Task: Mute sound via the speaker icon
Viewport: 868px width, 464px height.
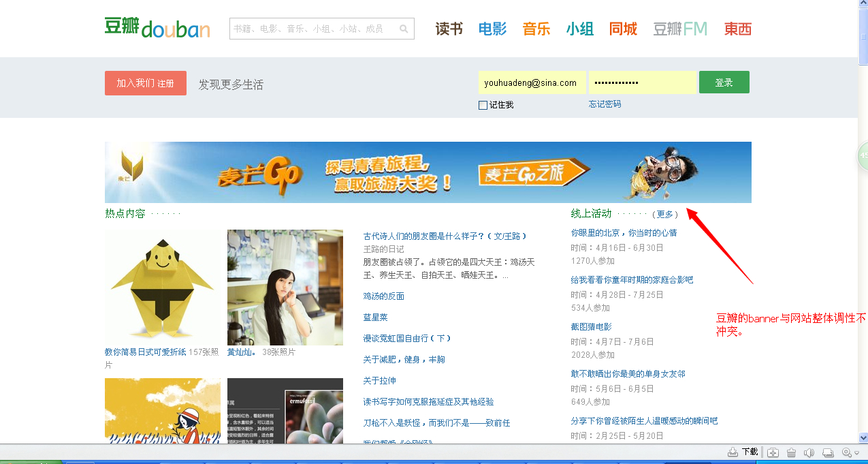Action: click(809, 452)
